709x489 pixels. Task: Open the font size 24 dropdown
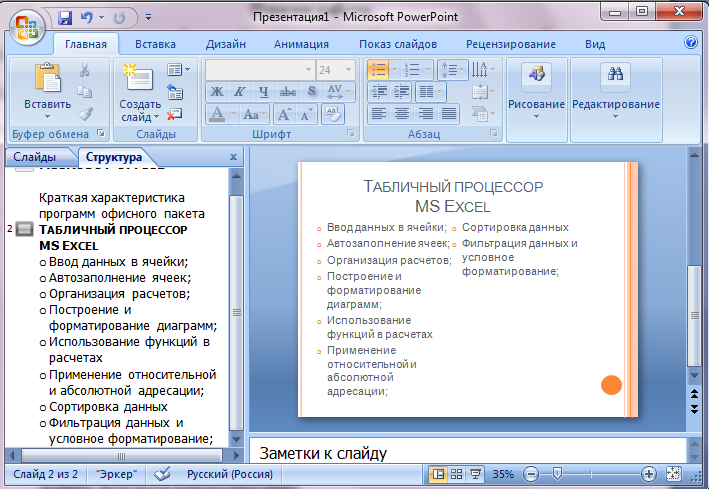(x=348, y=70)
